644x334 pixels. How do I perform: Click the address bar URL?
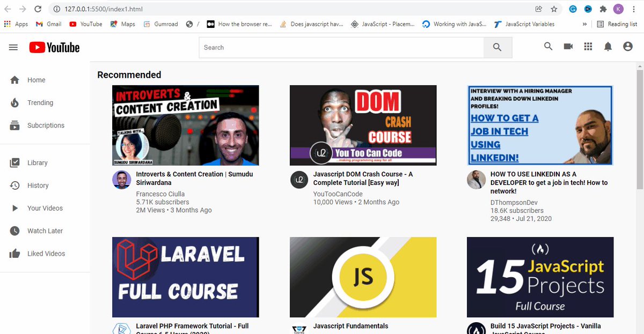coord(104,9)
